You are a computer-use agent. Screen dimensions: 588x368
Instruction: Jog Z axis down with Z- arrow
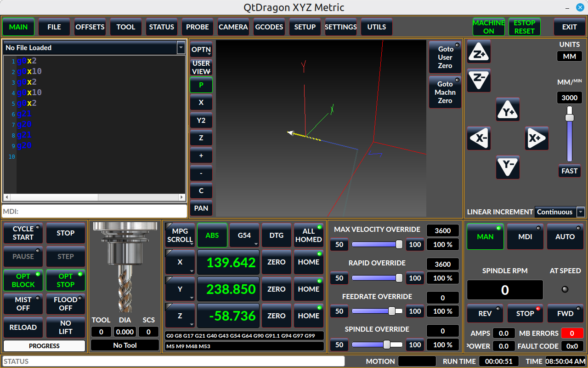[x=479, y=80]
